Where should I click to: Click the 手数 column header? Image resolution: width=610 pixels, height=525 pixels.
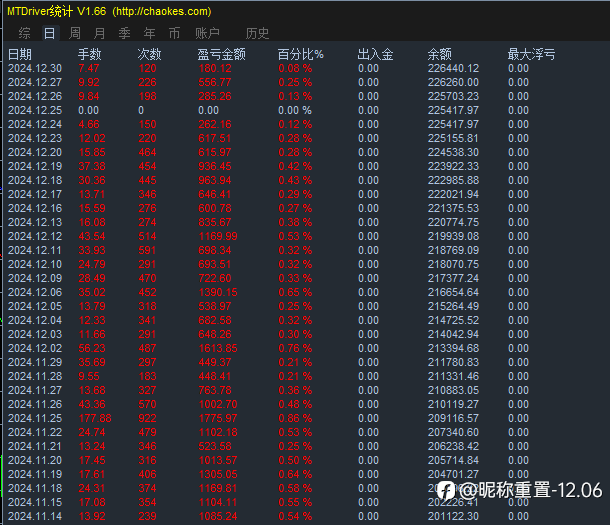point(89,54)
